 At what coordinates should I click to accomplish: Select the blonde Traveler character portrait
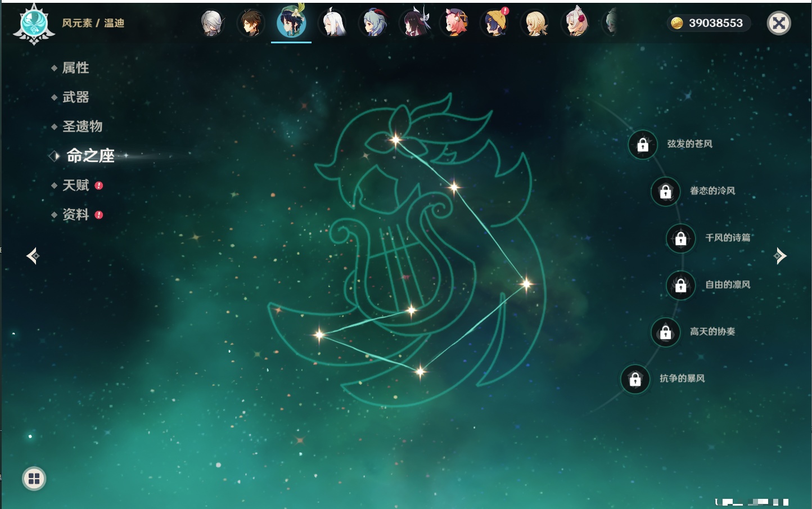[x=535, y=24]
